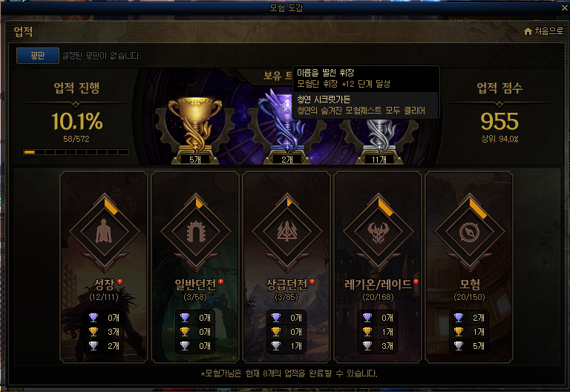Open the 상급던전 trident icon

point(287,232)
